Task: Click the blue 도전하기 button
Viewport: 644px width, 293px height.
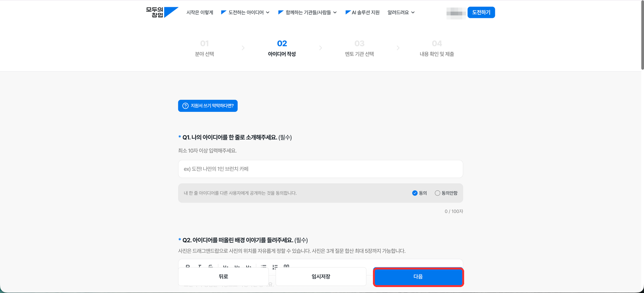Action: pos(481,12)
